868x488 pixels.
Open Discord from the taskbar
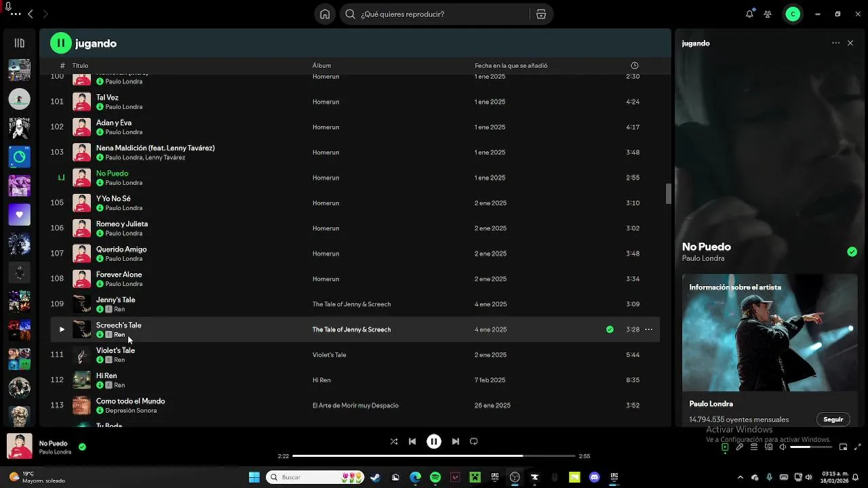click(595, 477)
